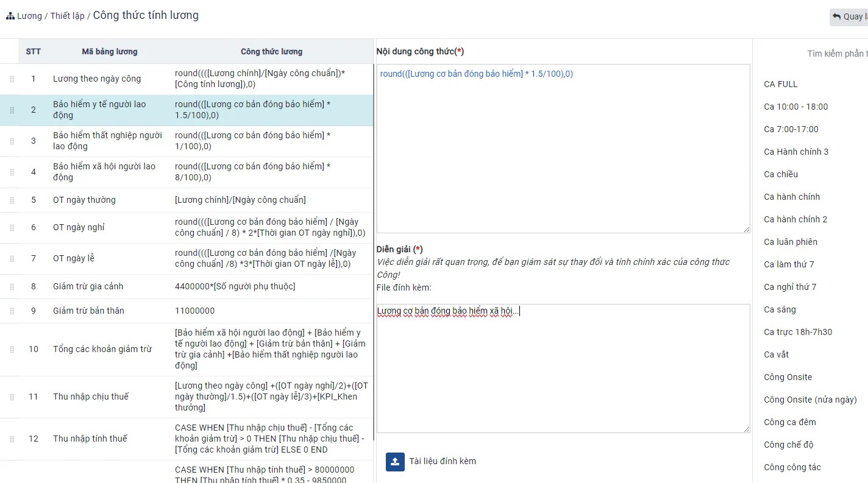Click drag handle of Giảm trừ gia cảnh row

pyautogui.click(x=12, y=287)
